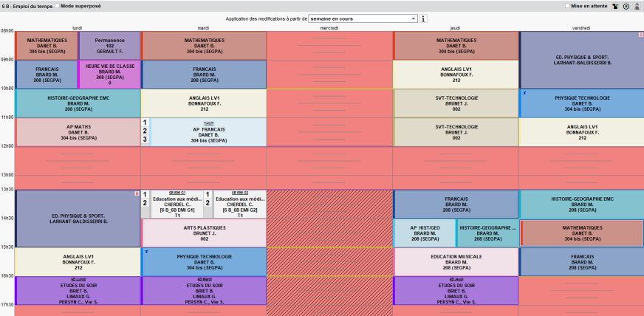Select Tuesday PHYSIQUE TECHNOLOGIE course
The width and height of the screenshot is (644, 316).
204,262
